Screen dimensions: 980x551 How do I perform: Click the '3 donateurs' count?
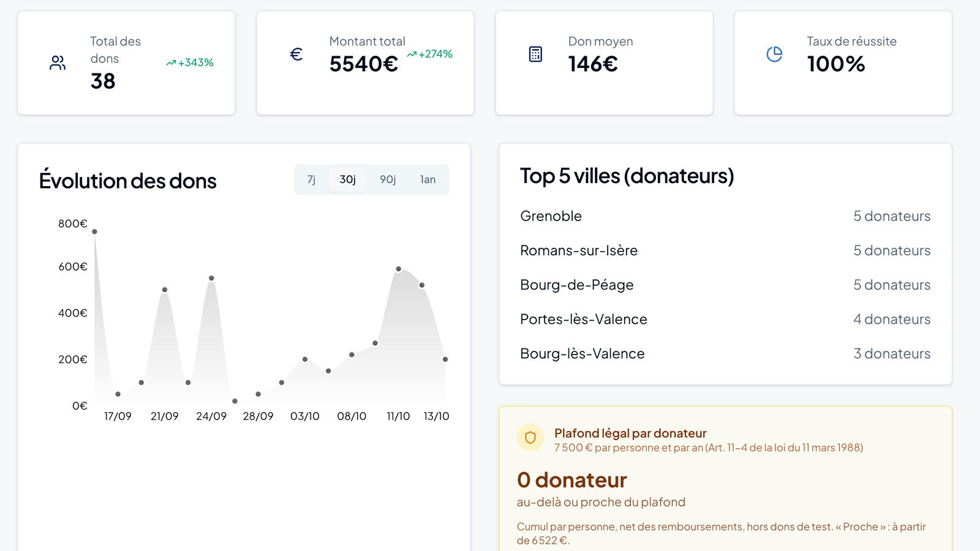(x=892, y=353)
